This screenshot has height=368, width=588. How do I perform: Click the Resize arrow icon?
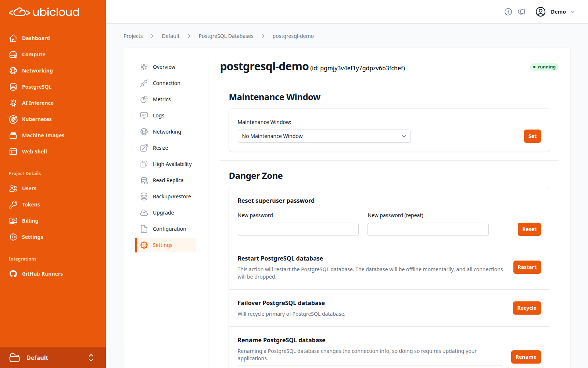click(144, 148)
